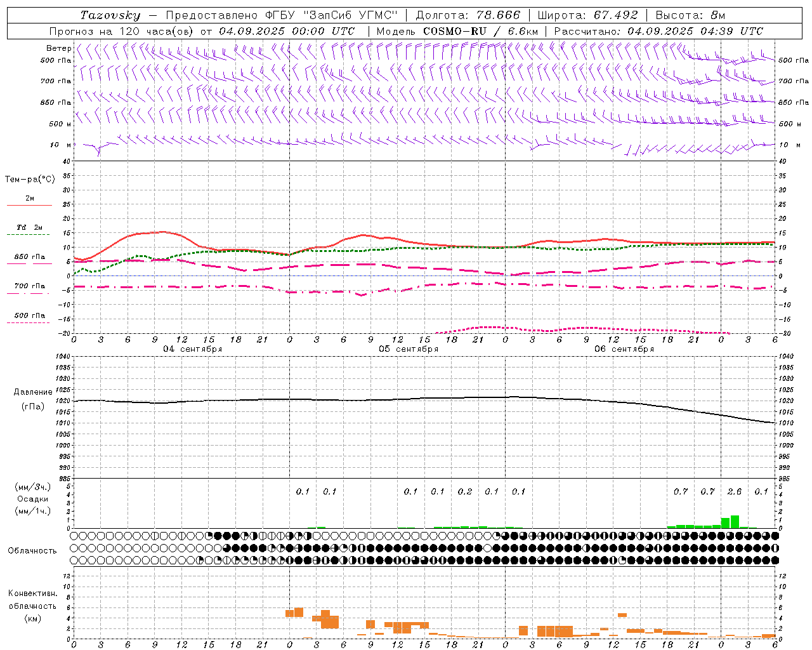Click the 'Высота: 8м' elevation text
812x650 pixels.
[x=690, y=15]
